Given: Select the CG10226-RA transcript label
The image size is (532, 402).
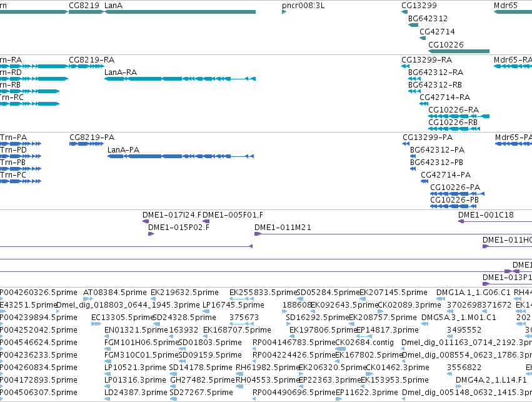Looking at the screenshot, I should [454, 110].
